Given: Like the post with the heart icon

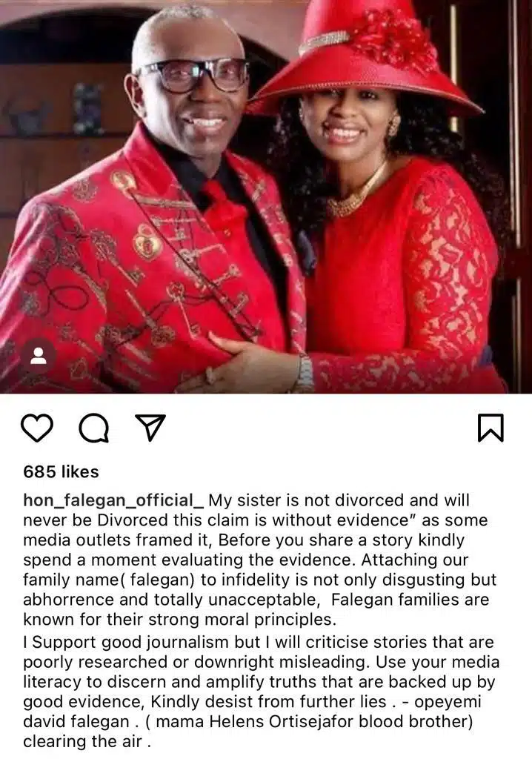Looking at the screenshot, I should [37, 428].
